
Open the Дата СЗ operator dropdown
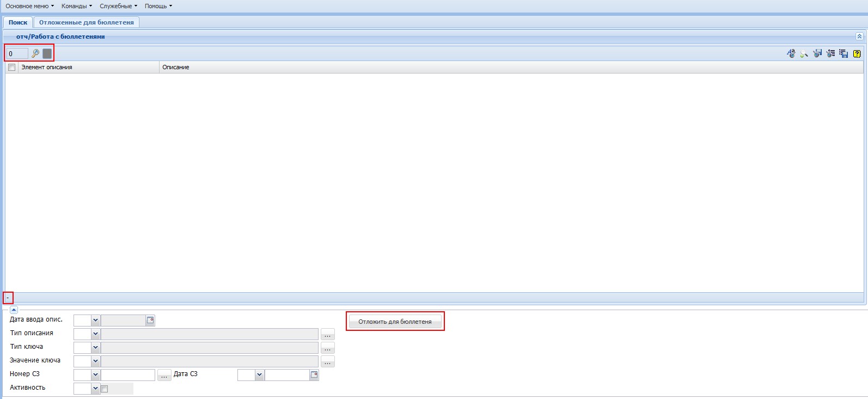[259, 375]
